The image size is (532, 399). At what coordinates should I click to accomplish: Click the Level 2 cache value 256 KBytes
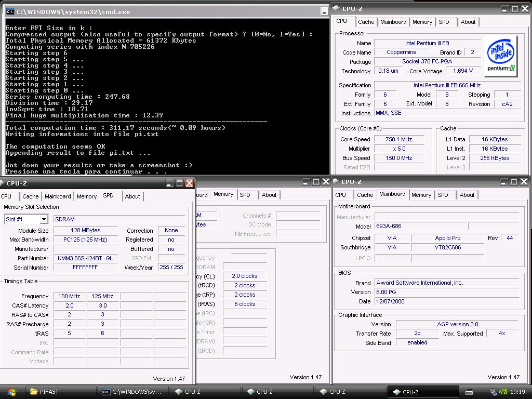(495, 158)
